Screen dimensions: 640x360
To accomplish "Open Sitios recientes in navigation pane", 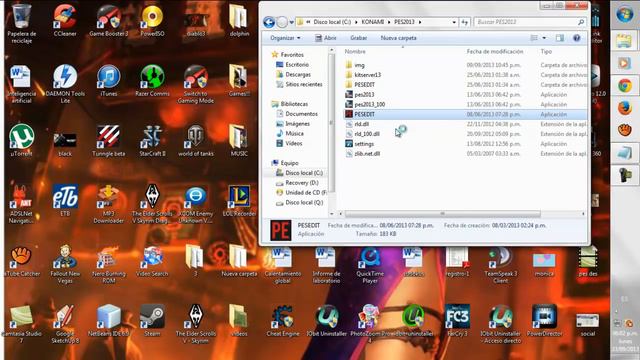I will click(299, 84).
